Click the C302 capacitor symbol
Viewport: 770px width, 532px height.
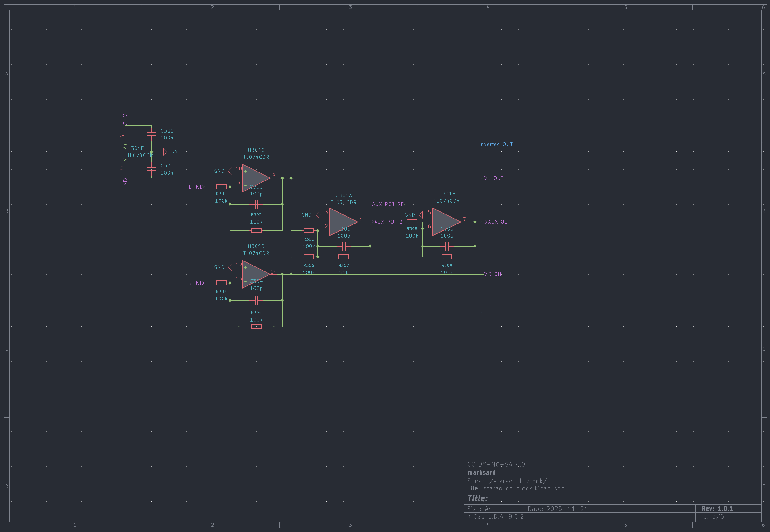coord(151,169)
